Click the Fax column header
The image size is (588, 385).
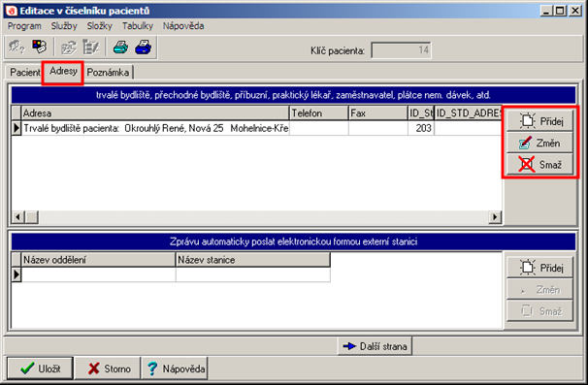pos(378,112)
